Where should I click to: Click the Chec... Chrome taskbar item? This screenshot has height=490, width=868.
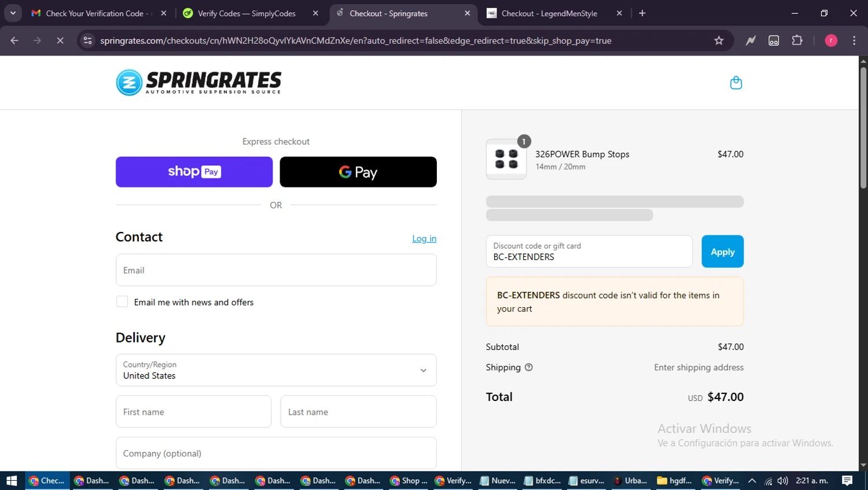point(47,481)
